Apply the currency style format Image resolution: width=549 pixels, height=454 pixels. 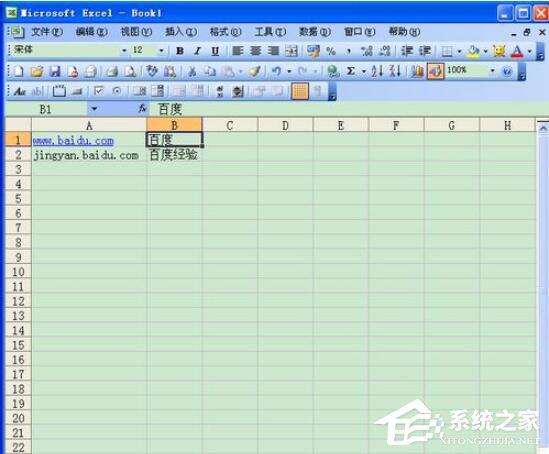click(x=313, y=51)
